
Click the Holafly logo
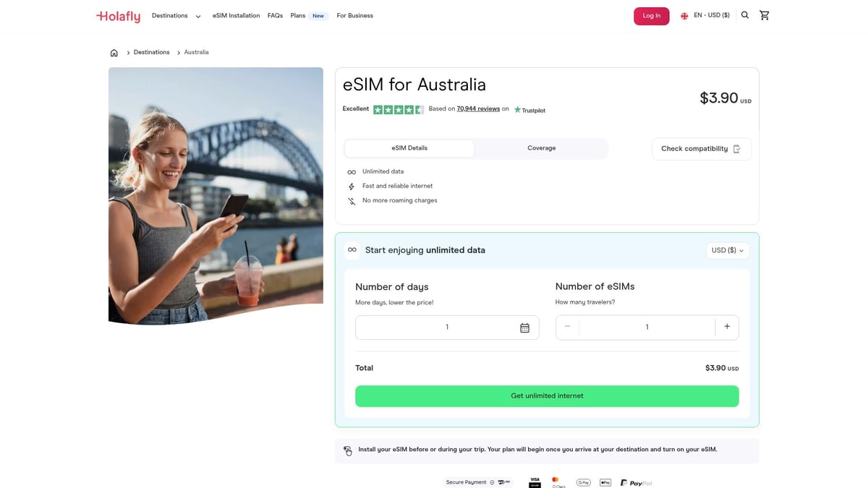(x=118, y=15)
